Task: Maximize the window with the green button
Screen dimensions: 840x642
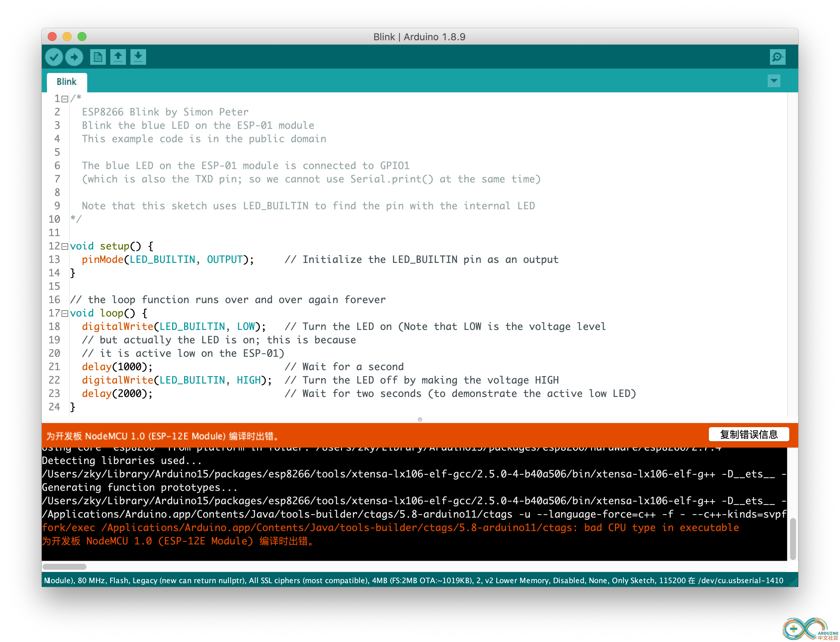Action: click(82, 37)
